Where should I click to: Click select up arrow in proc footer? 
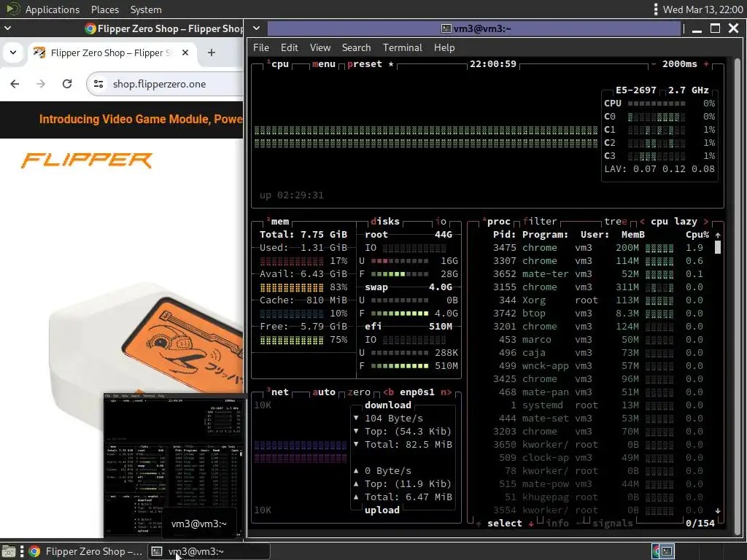coord(479,524)
